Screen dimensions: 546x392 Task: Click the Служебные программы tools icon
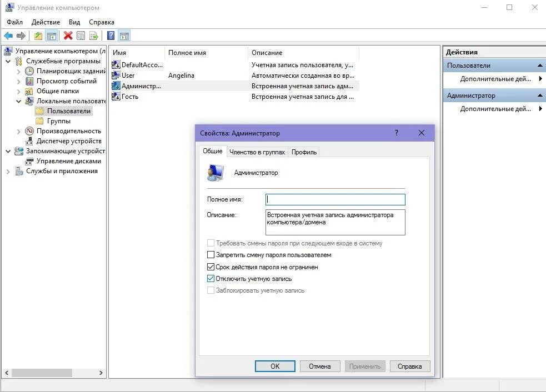pyautogui.click(x=19, y=61)
